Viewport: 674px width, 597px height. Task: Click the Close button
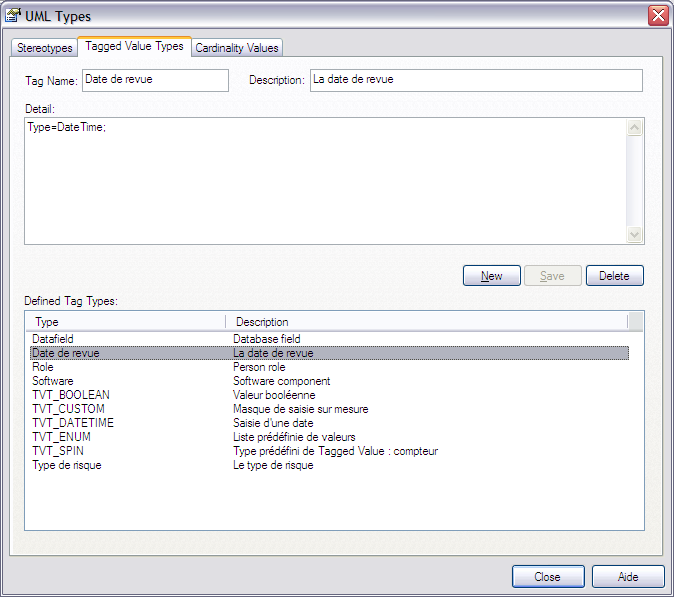click(548, 577)
